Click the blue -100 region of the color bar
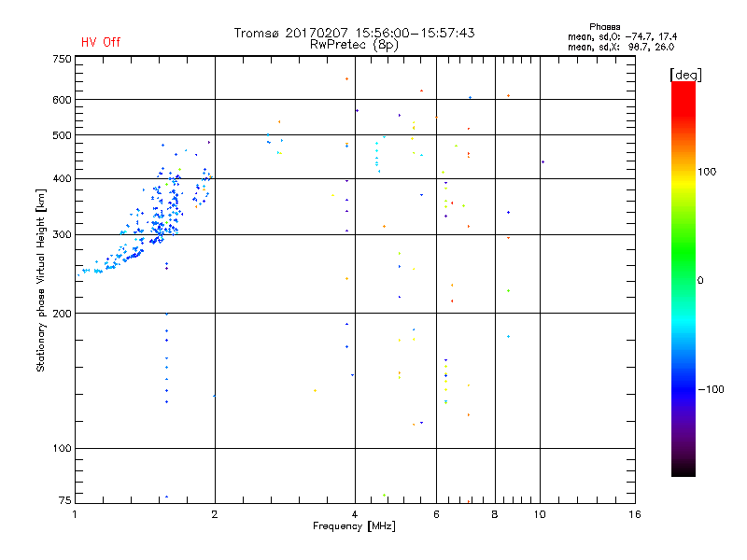This screenshot has height=560, width=747. coord(684,389)
